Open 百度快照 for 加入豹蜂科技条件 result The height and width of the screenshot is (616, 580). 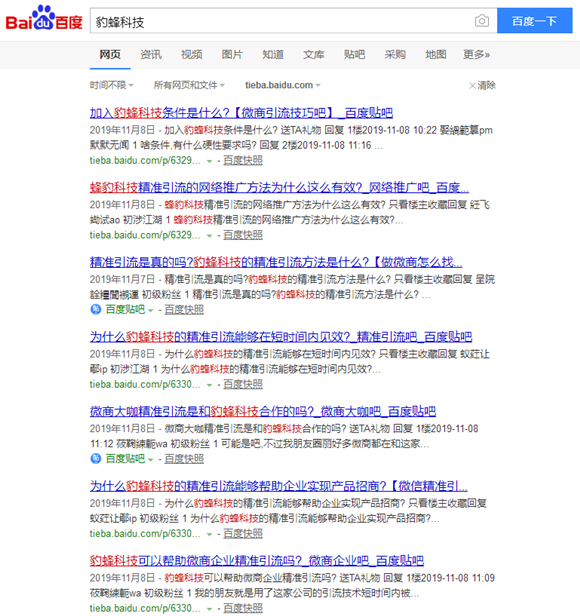point(243,160)
